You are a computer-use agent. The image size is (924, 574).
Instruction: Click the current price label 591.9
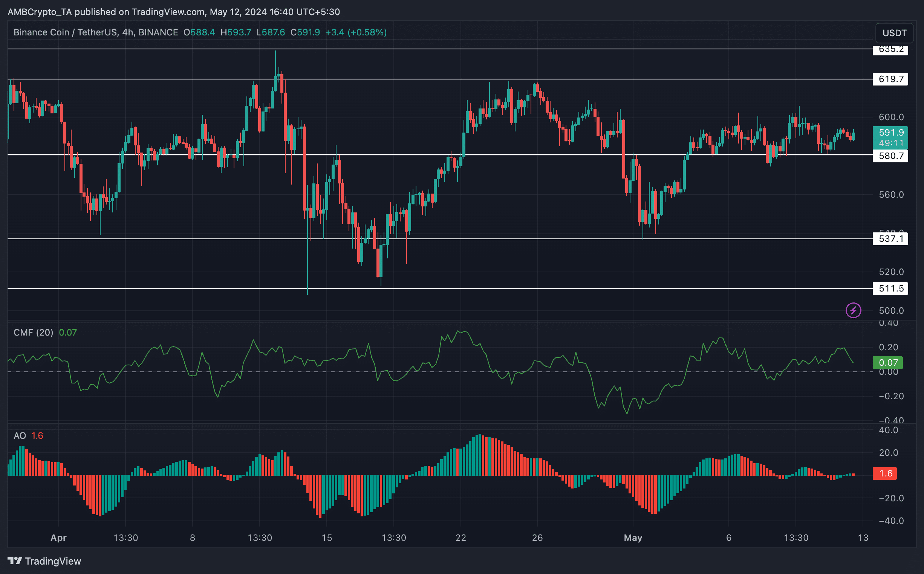coord(890,133)
